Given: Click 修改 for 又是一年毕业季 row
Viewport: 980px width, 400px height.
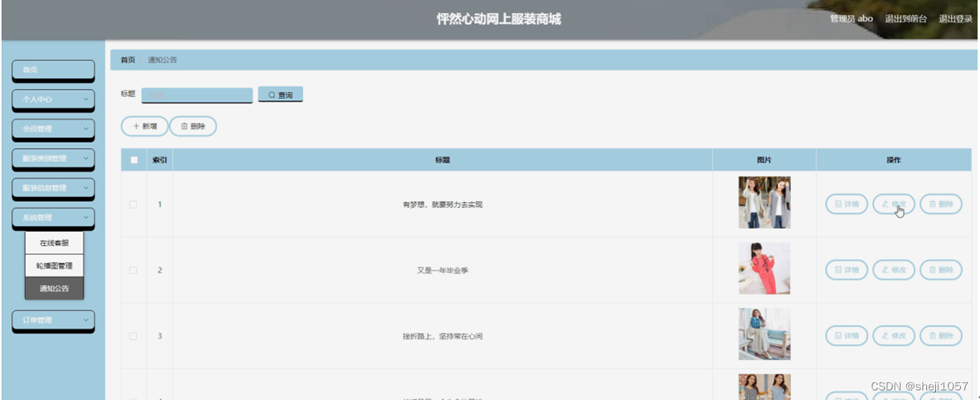Looking at the screenshot, I should [x=893, y=270].
